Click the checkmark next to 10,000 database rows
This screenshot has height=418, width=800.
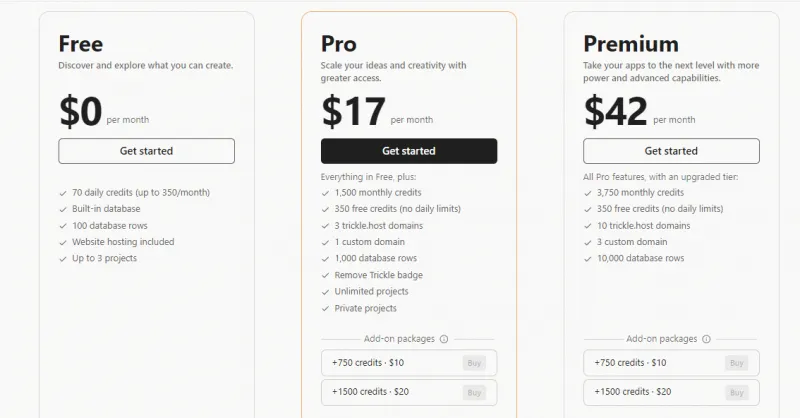(x=588, y=258)
